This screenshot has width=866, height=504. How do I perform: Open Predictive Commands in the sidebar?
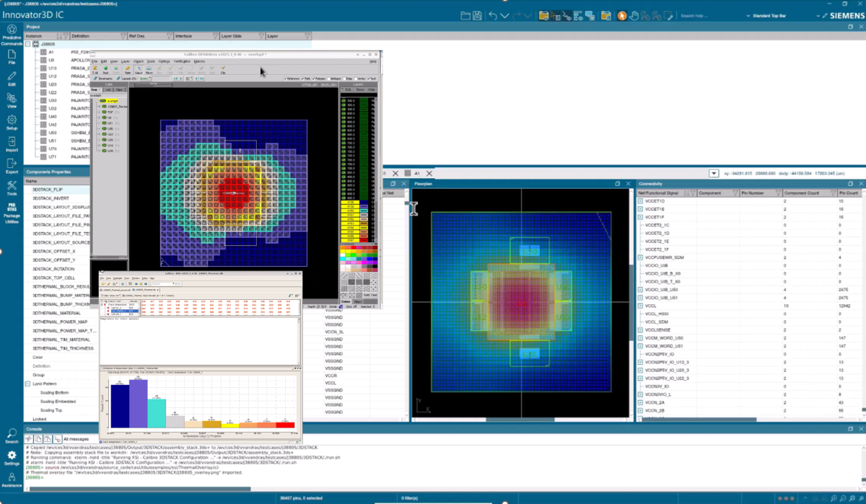coord(12,34)
